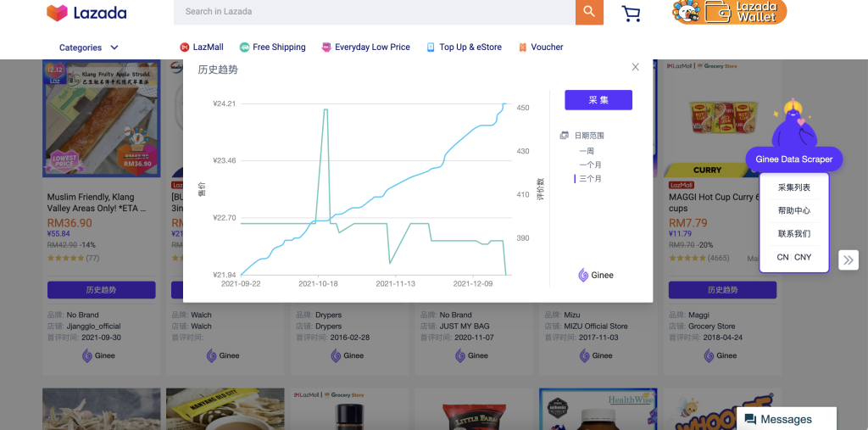Screen dimensions: 868x430
Task: Close the 历史趋势 popup
Action: coord(636,67)
